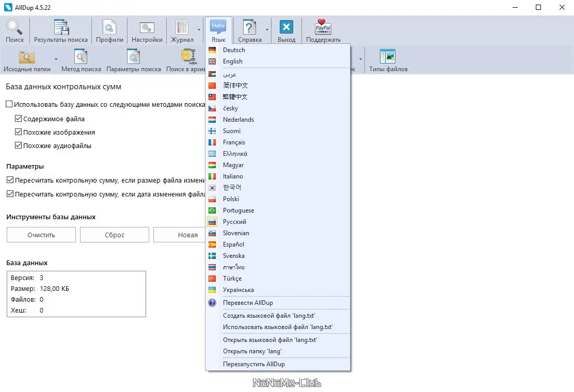This screenshot has height=392, width=574.
Task: Click the Turkish flag icon next to Türkçe
Action: pyautogui.click(x=212, y=279)
